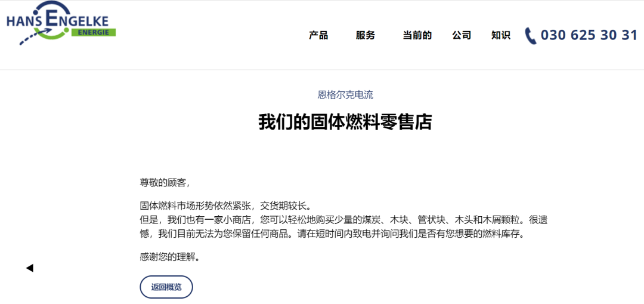644x304 pixels.
Task: Click the heading 我们的固体燃料零售店
Action: [x=345, y=122]
